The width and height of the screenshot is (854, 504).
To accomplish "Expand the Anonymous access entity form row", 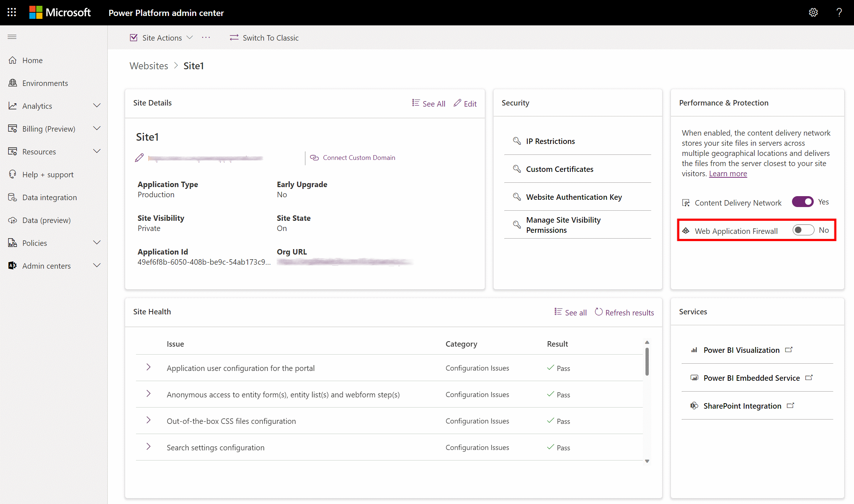I will tap(148, 394).
